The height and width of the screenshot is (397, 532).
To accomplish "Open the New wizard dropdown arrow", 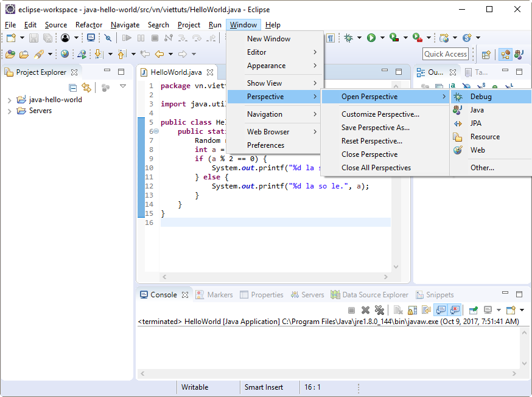I will [x=22, y=38].
